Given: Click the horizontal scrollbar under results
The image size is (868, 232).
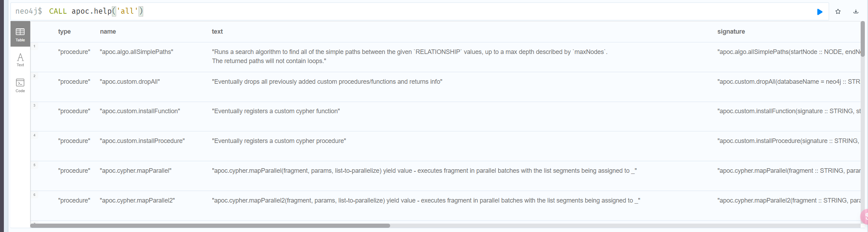Looking at the screenshot, I should pyautogui.click(x=210, y=226).
